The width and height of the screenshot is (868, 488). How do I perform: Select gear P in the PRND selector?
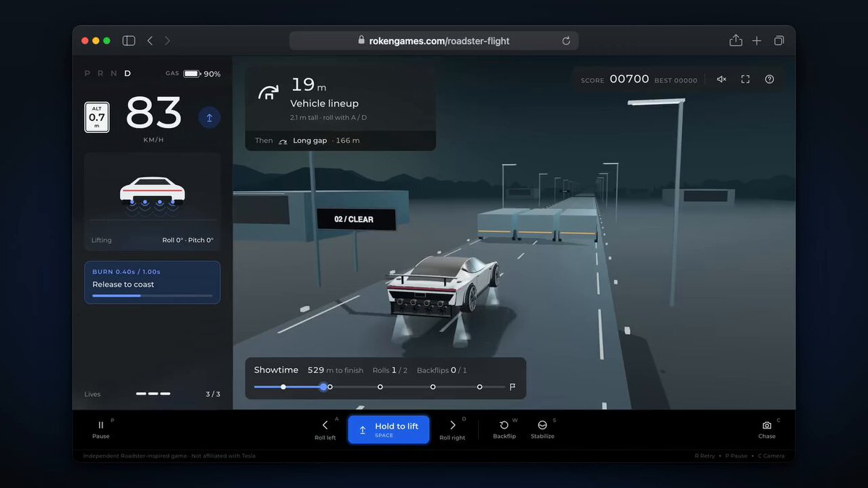pos(88,74)
